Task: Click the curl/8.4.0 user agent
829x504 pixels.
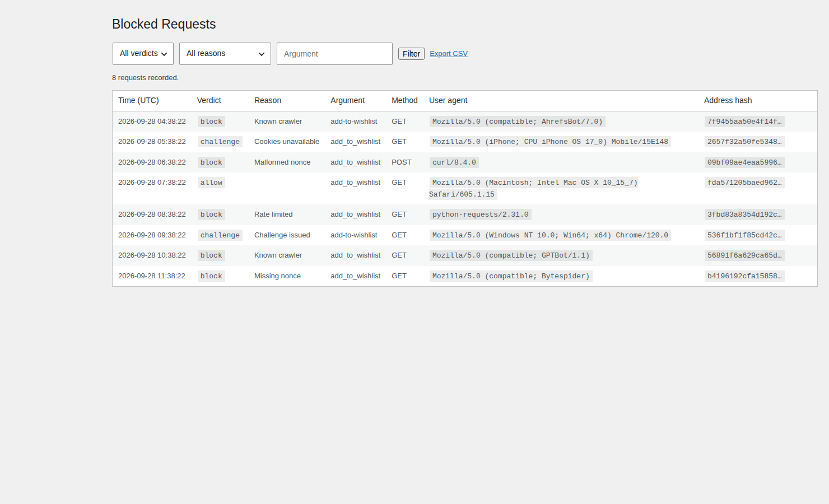Action: (x=454, y=162)
